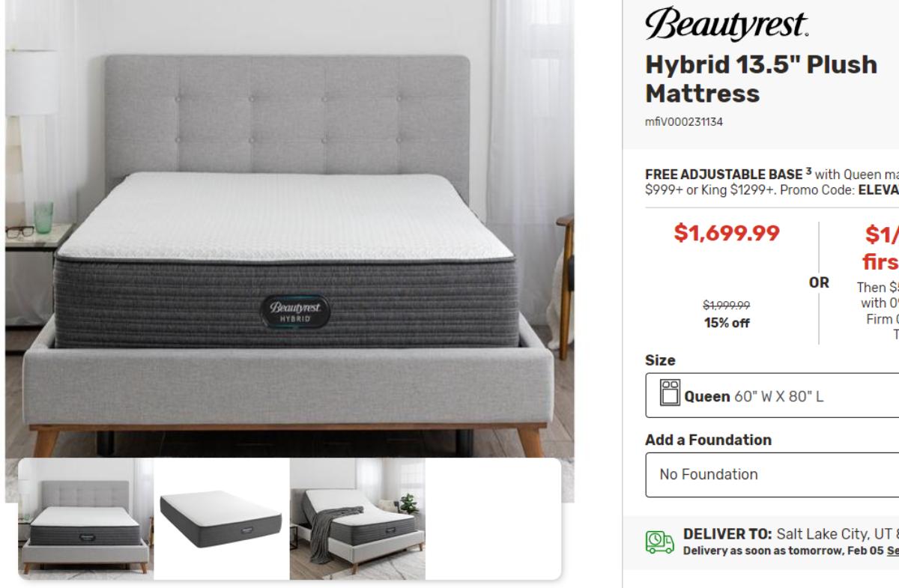This screenshot has height=588, width=899.
Task: Click the 15% off discount label
Action: (727, 324)
